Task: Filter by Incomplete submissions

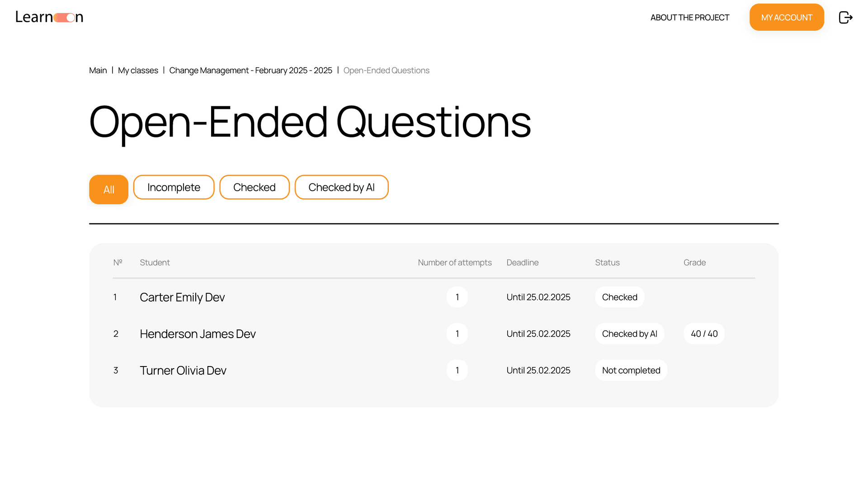Action: tap(174, 188)
